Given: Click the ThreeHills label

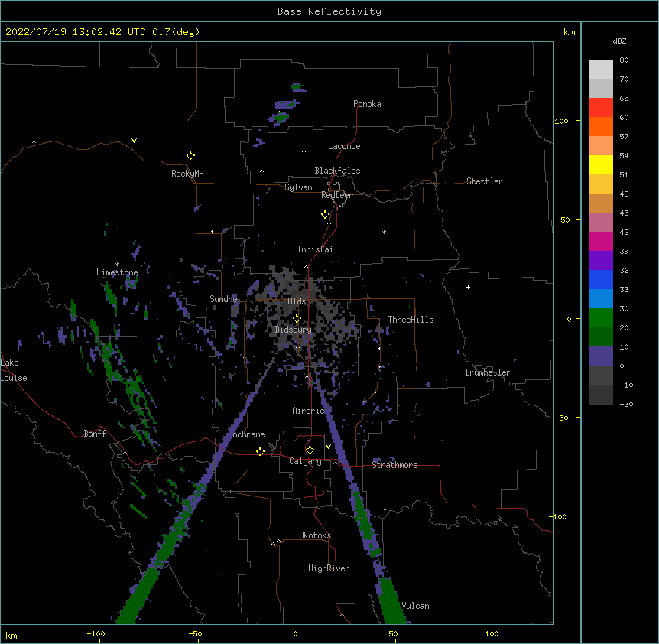Looking at the screenshot, I should pos(411,320).
